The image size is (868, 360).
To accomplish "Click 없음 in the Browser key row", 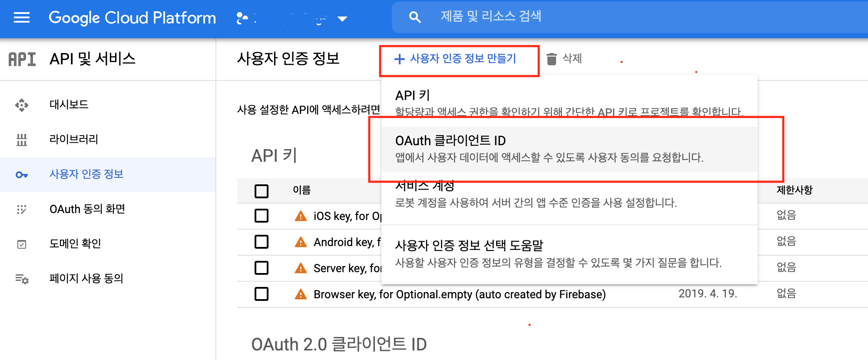I will 786,293.
